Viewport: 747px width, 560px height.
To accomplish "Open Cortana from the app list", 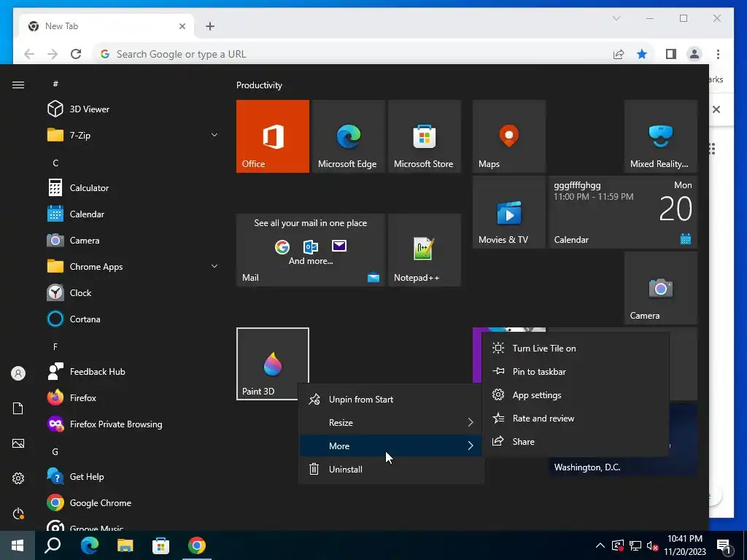I will tap(133, 319).
